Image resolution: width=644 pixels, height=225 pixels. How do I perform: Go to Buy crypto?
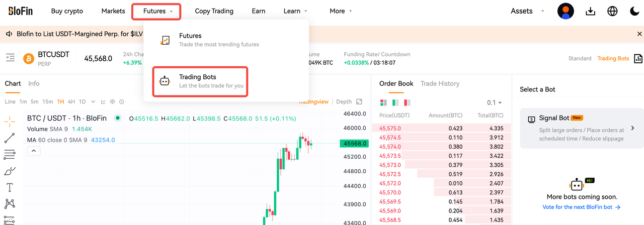[67, 11]
